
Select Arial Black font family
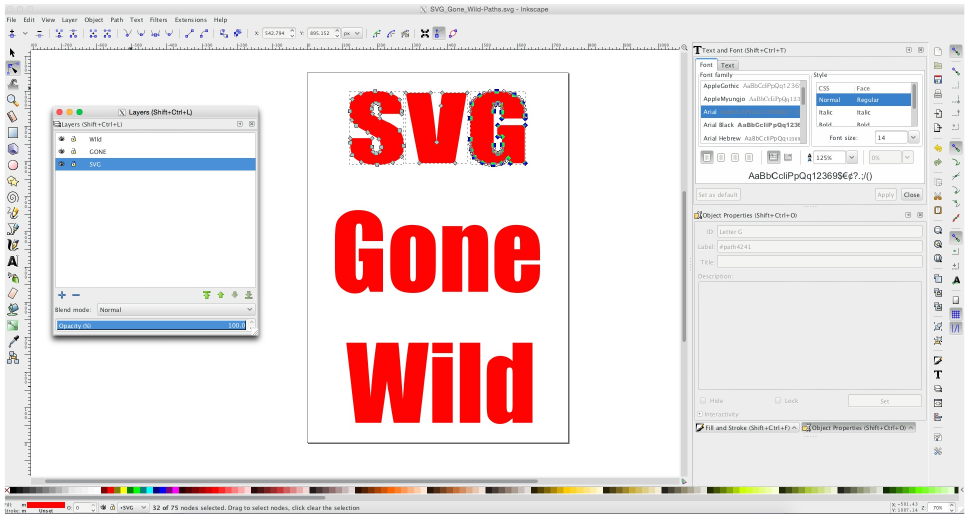750,125
